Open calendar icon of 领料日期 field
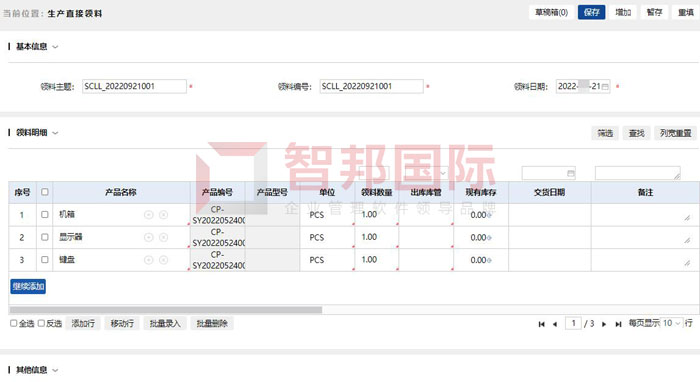Viewport: 700px width, 382px height. coord(605,87)
